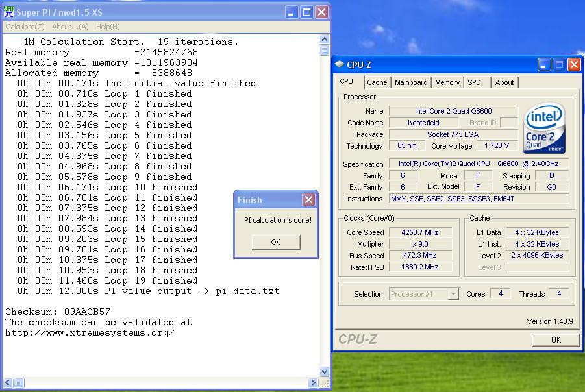Image resolution: width=585 pixels, height=392 pixels.
Task: Click the 'Loop 19 finished' line
Action: click(107, 280)
